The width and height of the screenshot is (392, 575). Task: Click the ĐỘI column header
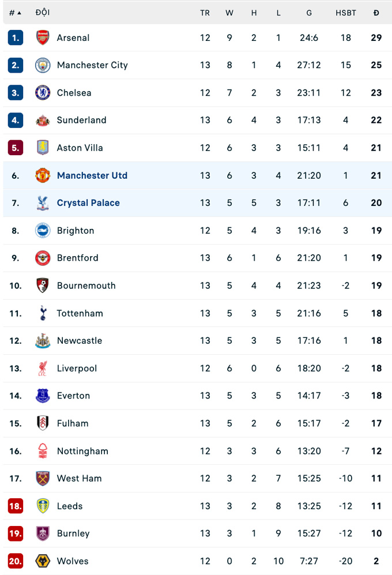pos(42,13)
